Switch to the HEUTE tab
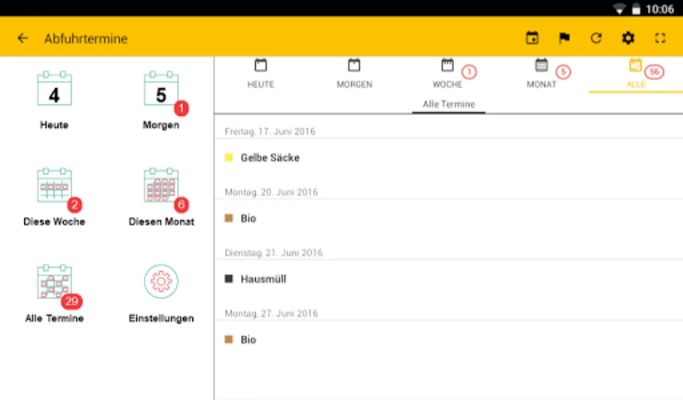This screenshot has width=683, height=400. [260, 74]
